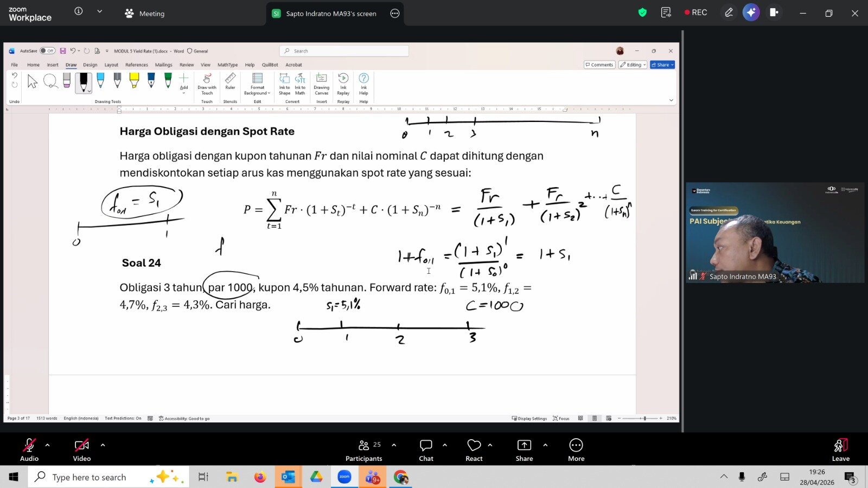Select the gray pencil tool
The image size is (868, 488).
pos(117,81)
